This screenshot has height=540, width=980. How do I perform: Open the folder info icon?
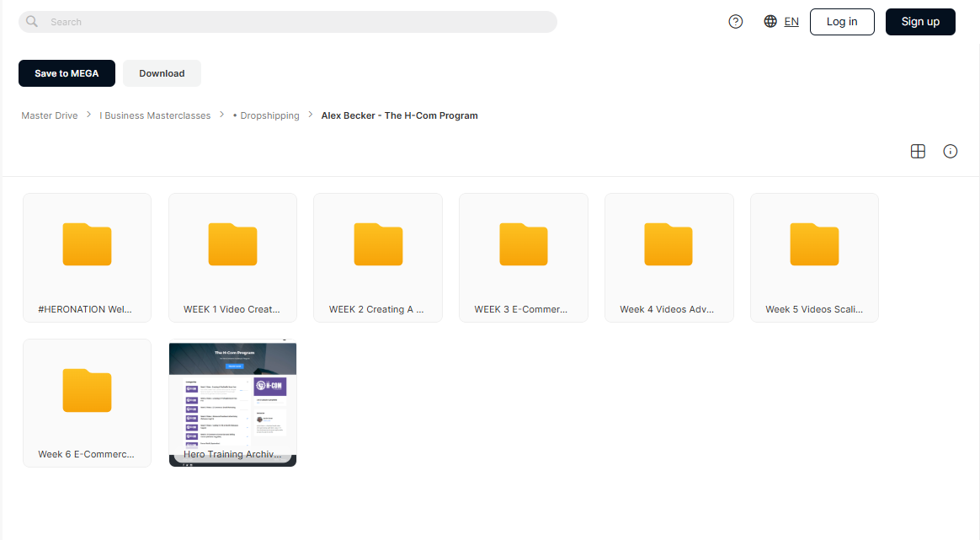pos(950,152)
